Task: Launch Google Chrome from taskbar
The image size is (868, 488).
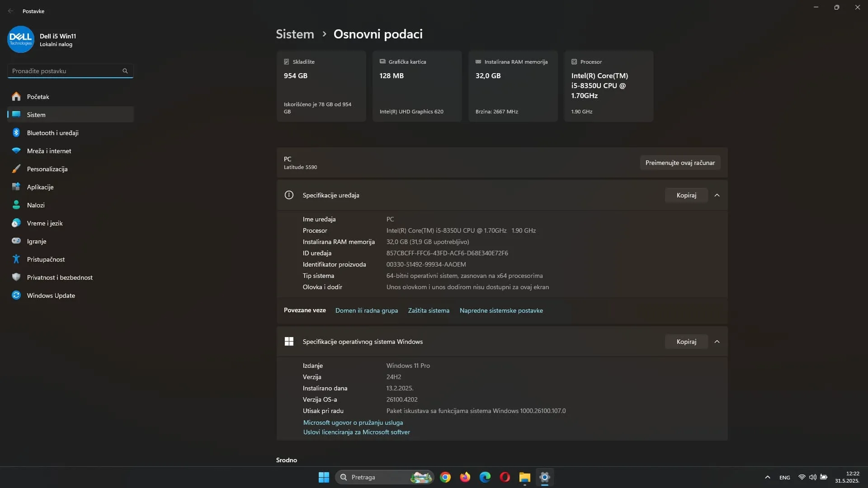Action: (x=445, y=477)
